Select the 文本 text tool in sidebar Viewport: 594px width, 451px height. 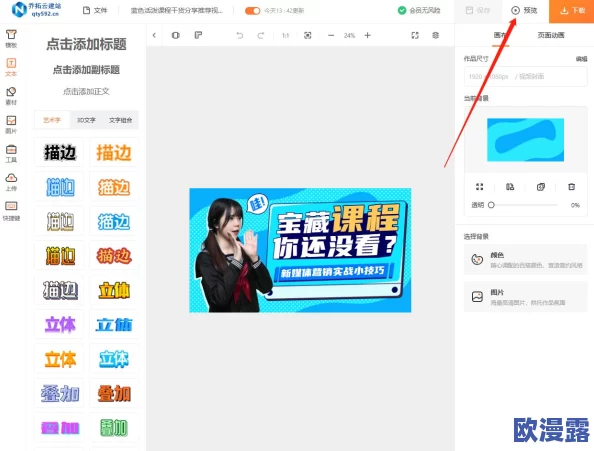11,67
